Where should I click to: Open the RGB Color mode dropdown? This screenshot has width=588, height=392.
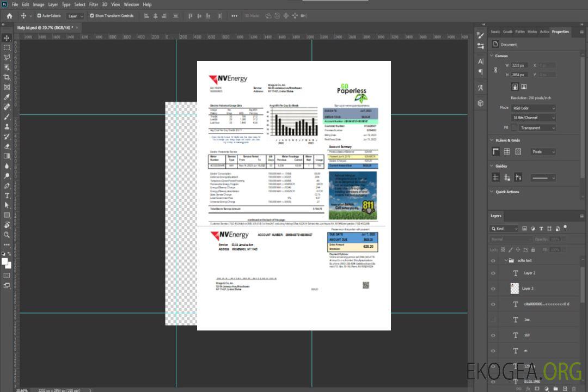[x=533, y=108]
